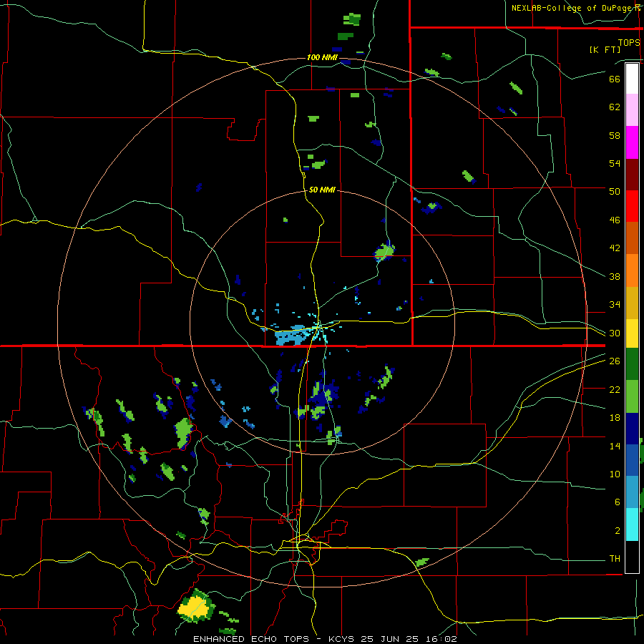Viewport: 644px width, 644px height.
Task: Click the "46" legend value
Action: coord(615,220)
